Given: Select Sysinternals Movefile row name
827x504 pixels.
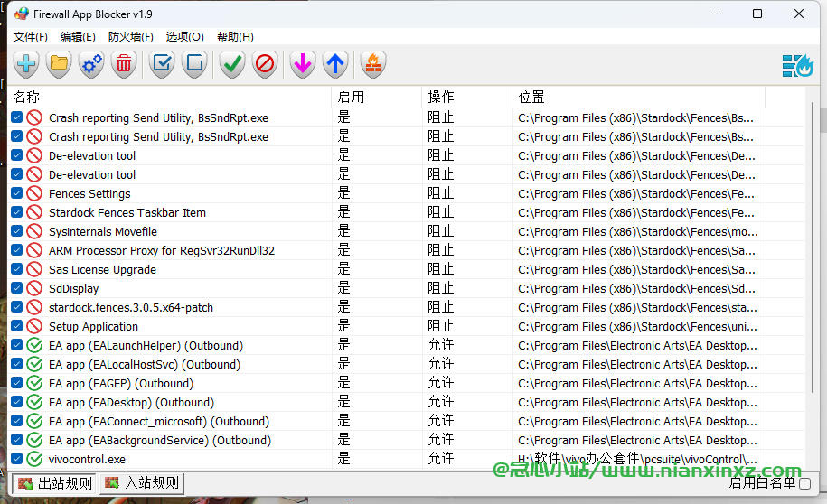Looking at the screenshot, I should 103,231.
